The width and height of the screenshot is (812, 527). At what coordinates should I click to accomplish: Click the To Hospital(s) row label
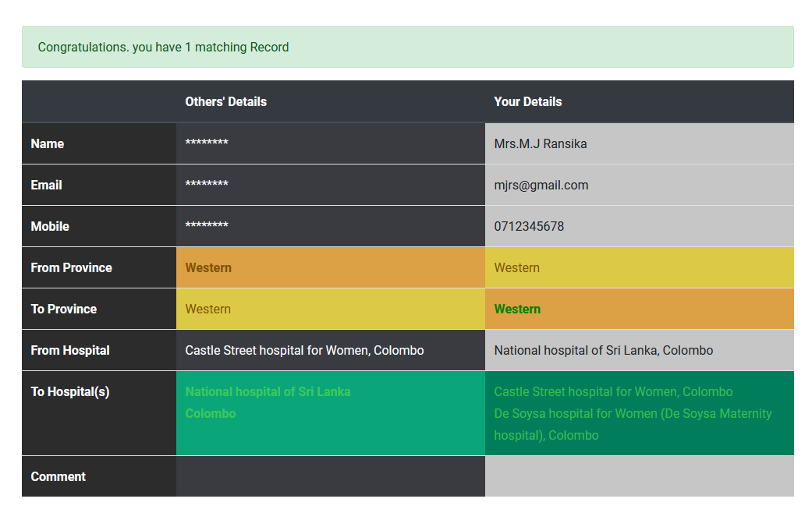pos(70,392)
